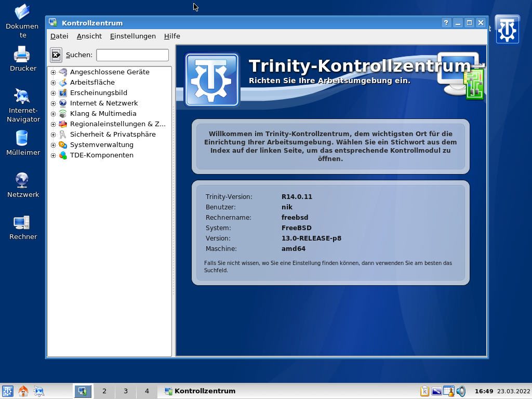The width and height of the screenshot is (532, 399).
Task: Open the Dokumente desktop folder
Action: (x=22, y=12)
